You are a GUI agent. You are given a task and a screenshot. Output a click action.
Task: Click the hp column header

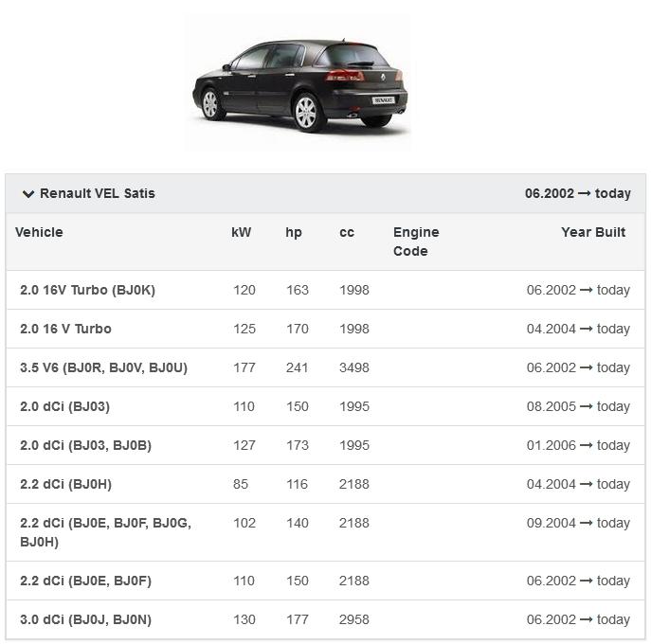tap(294, 232)
